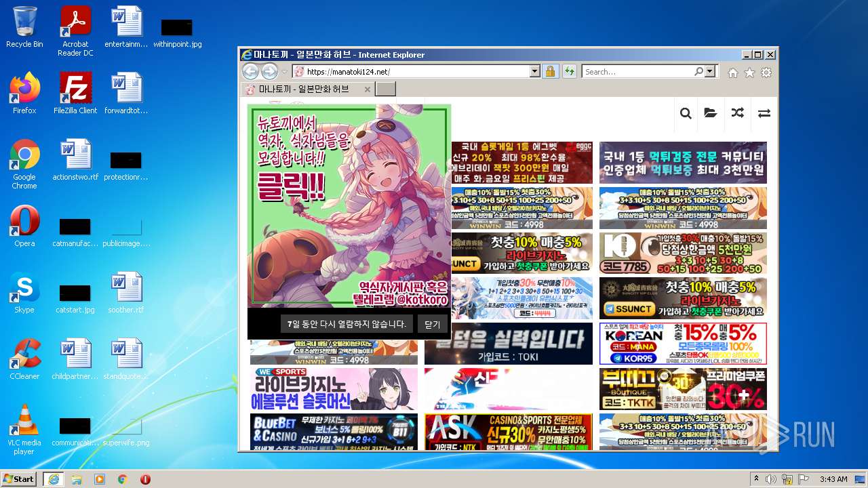Click the Acrobat Reader DC desktop icon
Viewport: 868px width, 488px height.
point(75,30)
